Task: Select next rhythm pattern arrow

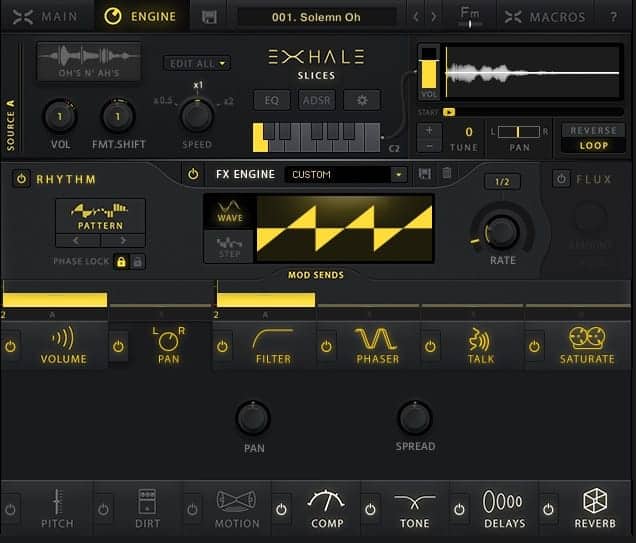Action: coord(123,241)
